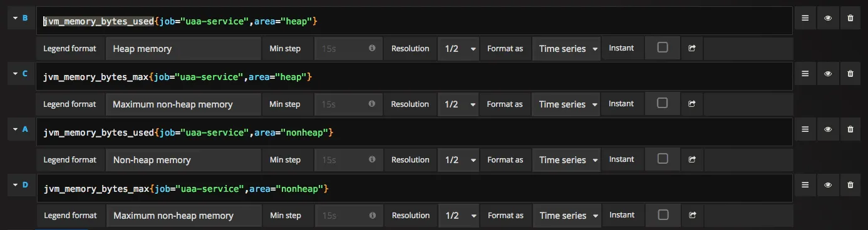
Task: Toggle visibility eye for query B
Action: tap(828, 18)
